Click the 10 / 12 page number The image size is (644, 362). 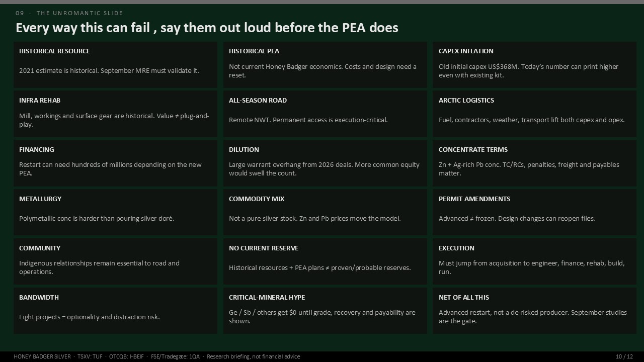(624, 356)
